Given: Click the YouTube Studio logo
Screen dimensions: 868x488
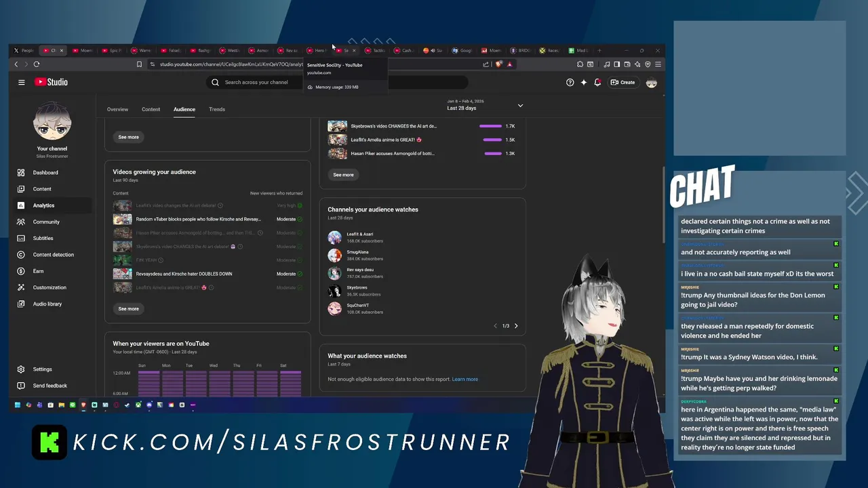Looking at the screenshot, I should tap(51, 82).
